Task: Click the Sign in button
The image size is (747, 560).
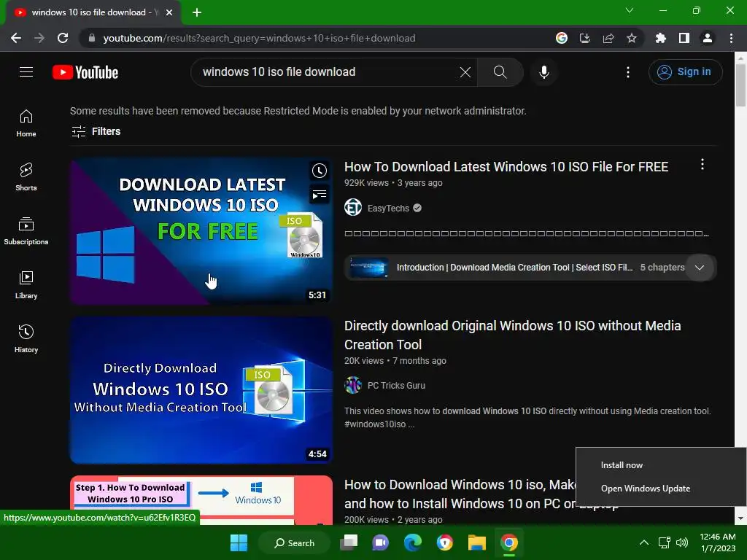Action: (x=685, y=72)
